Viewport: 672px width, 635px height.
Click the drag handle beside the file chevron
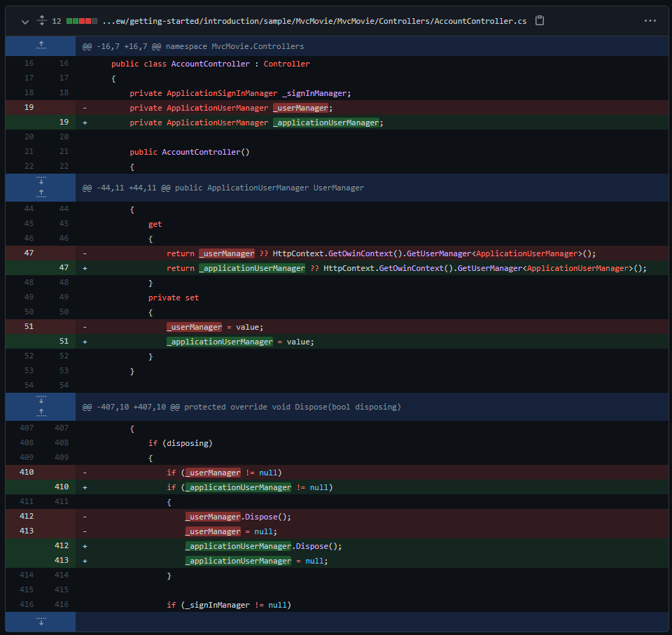[42, 20]
